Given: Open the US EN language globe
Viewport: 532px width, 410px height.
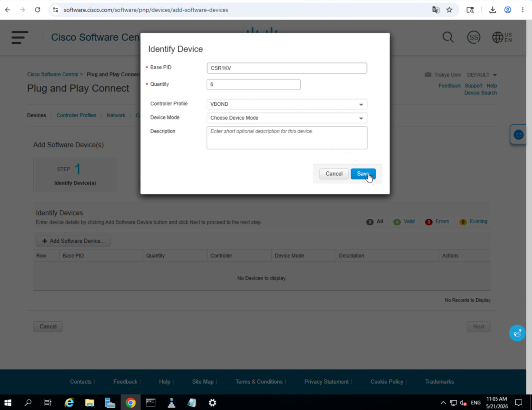Looking at the screenshot, I should [502, 37].
